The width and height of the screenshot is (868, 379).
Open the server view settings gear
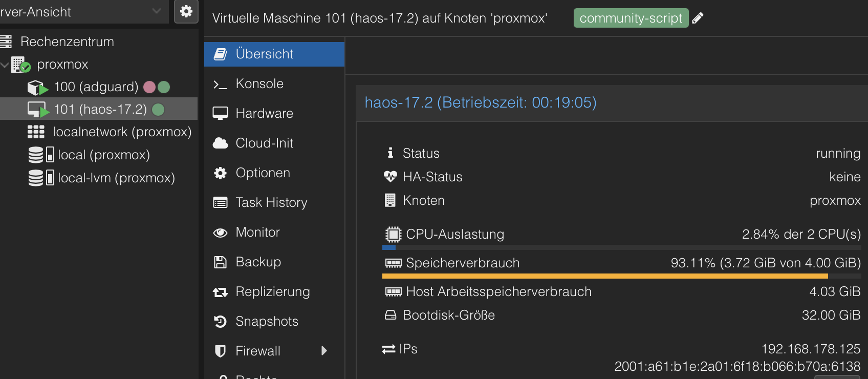coord(186,11)
